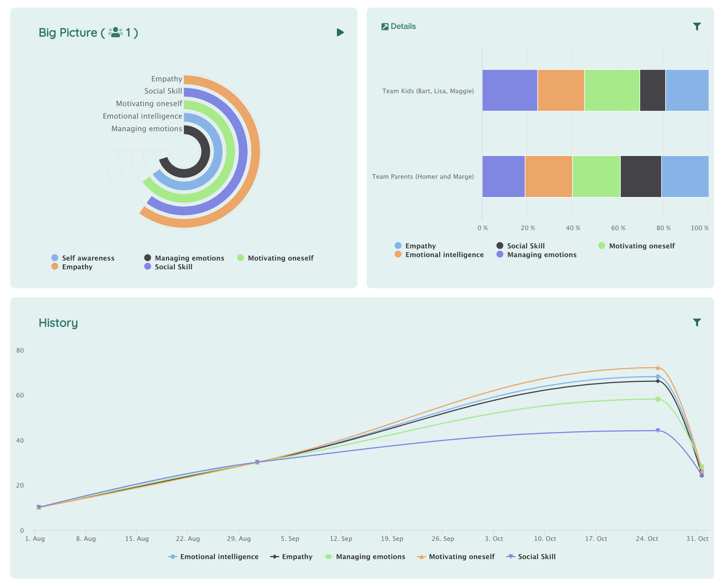
Task: Click the purple segment of Team Kids bar
Action: click(510, 90)
